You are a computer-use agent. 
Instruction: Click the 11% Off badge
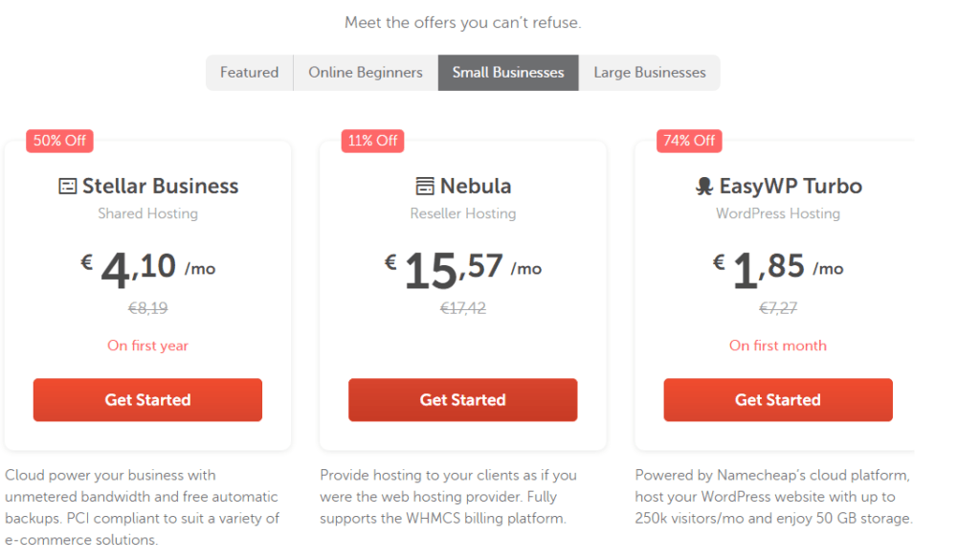click(x=373, y=141)
